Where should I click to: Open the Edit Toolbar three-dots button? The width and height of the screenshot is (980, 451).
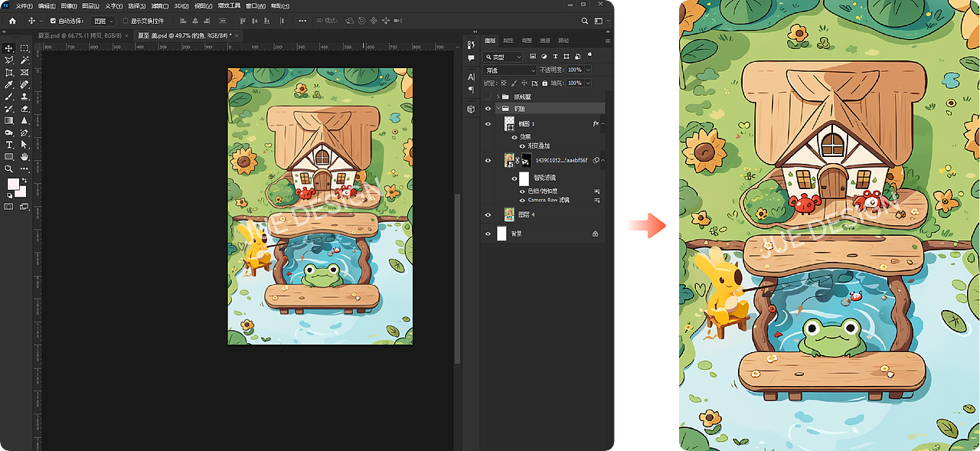[24, 168]
